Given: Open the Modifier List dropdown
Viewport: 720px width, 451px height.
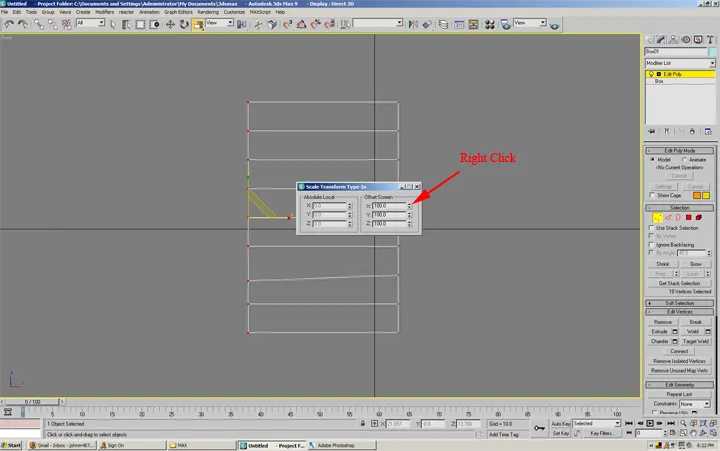Looking at the screenshot, I should 680,63.
